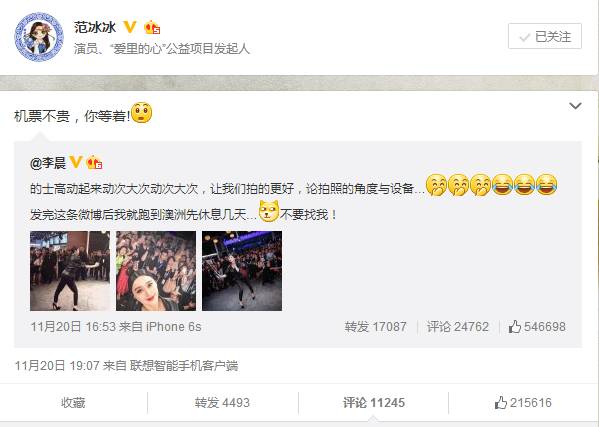Open the 评论 11245 comments tab
Image resolution: width=599 pixels, height=427 pixels.
pyautogui.click(x=374, y=403)
